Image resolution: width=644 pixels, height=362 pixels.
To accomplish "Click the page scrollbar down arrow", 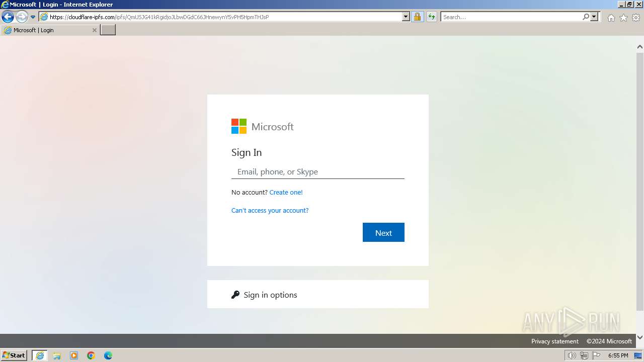I will (639, 337).
